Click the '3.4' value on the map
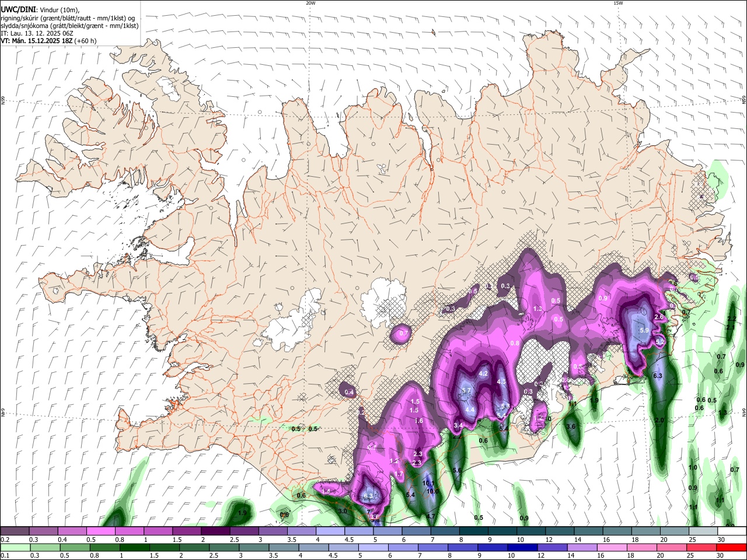Screen dimensions: 747x560 coord(458,426)
